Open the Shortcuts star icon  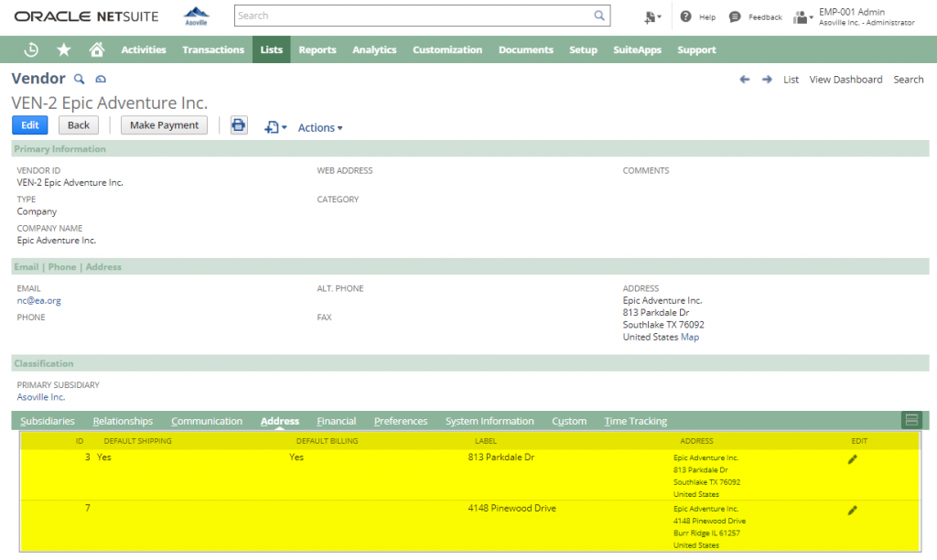[64, 49]
